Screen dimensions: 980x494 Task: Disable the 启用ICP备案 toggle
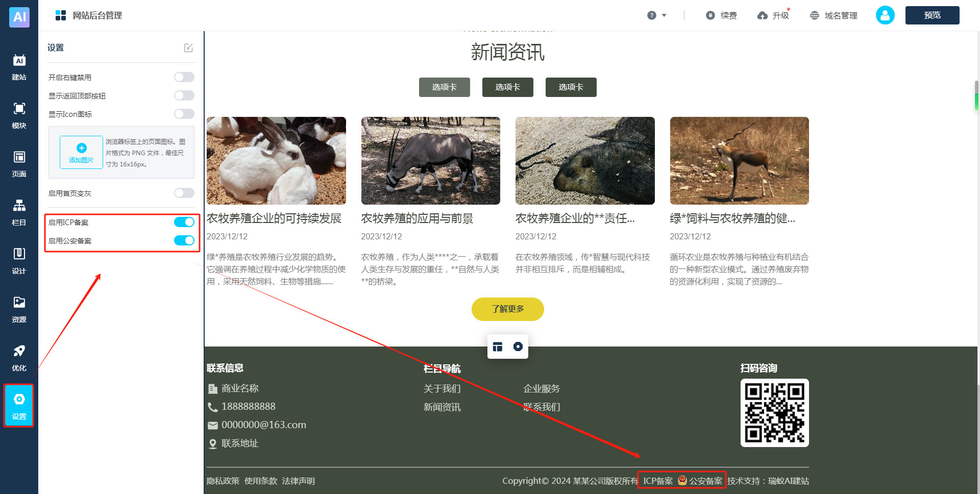click(x=184, y=222)
